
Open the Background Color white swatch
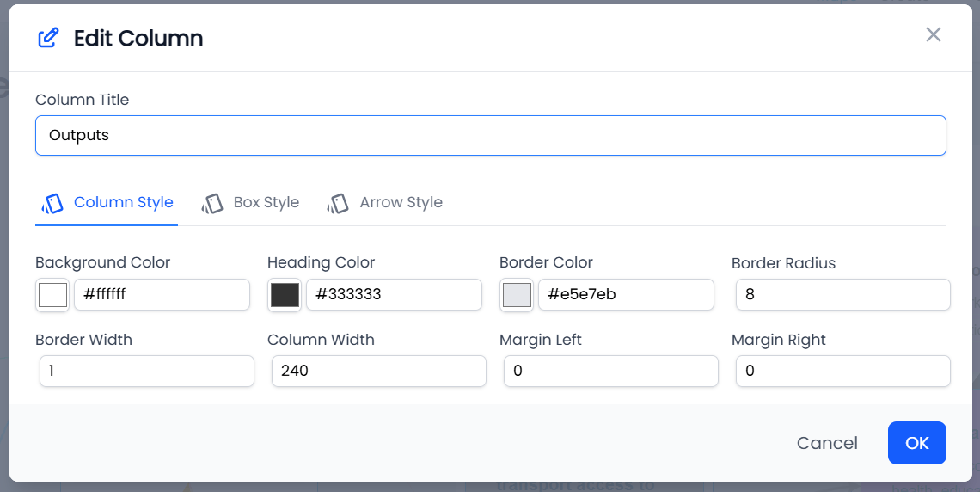52,294
